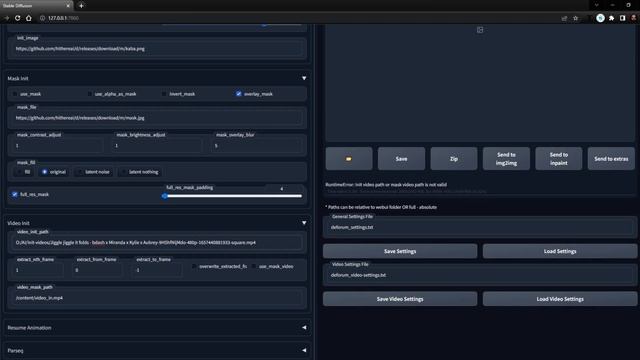Reload the page using the browser refresh icon
This screenshot has width=640, height=360.
click(x=18, y=18)
